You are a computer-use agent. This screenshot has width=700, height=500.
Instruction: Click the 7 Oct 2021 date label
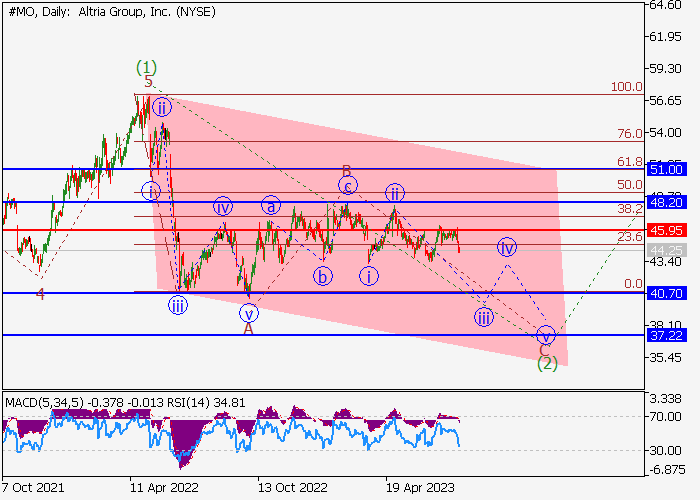33,488
